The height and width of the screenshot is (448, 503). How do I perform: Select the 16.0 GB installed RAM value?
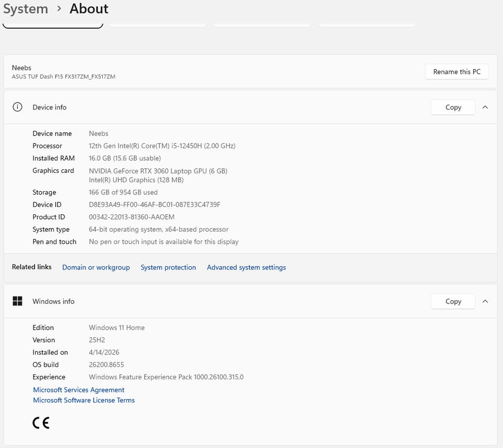(x=125, y=158)
